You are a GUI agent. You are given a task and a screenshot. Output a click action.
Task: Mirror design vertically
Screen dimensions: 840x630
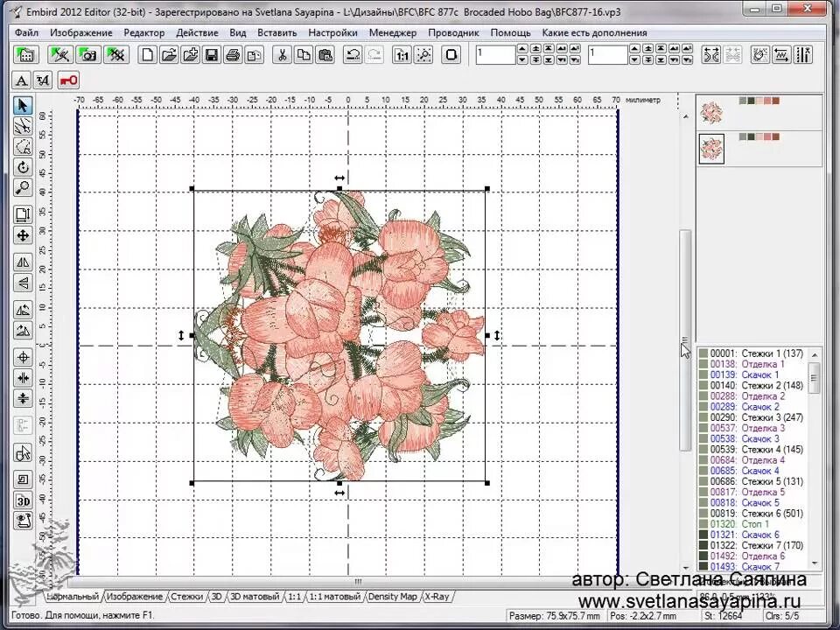point(23,283)
